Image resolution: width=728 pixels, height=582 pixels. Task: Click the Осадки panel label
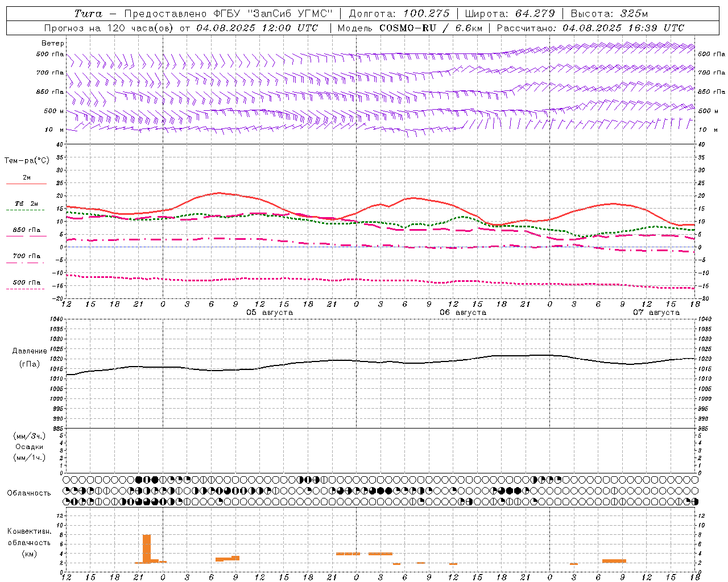pyautogui.click(x=30, y=447)
